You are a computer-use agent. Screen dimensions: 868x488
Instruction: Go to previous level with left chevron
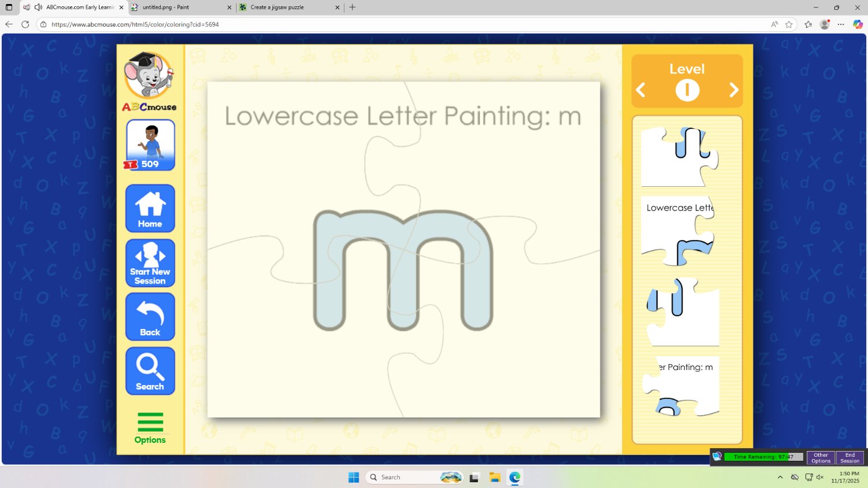(x=641, y=90)
